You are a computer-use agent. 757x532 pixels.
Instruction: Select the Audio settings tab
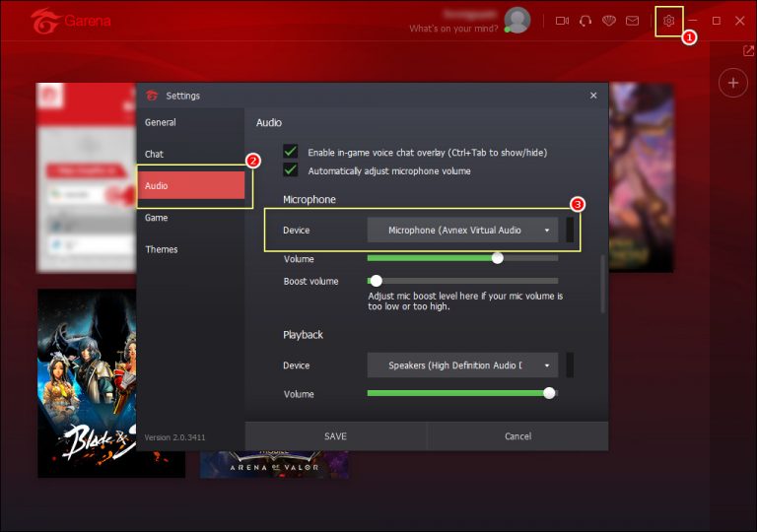point(191,186)
